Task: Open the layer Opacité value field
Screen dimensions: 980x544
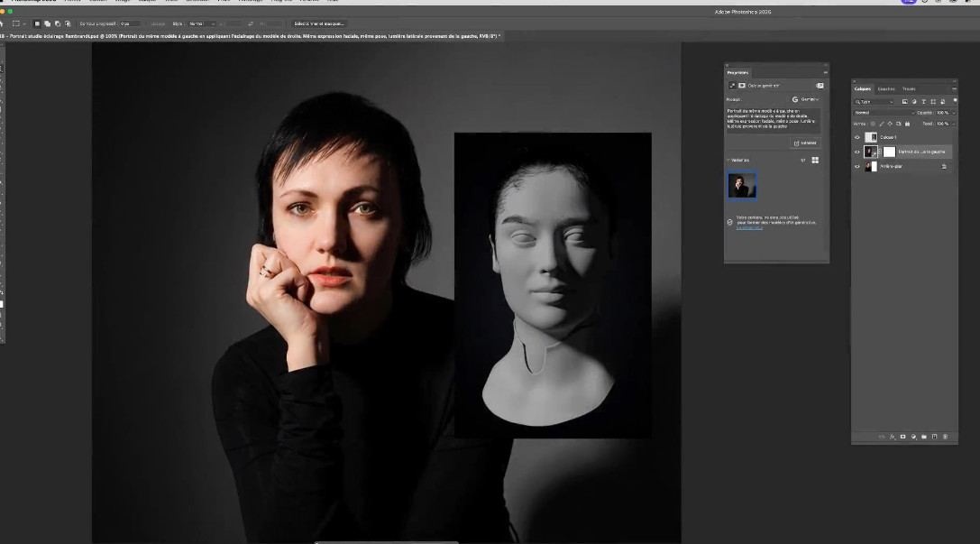Action: [942, 113]
